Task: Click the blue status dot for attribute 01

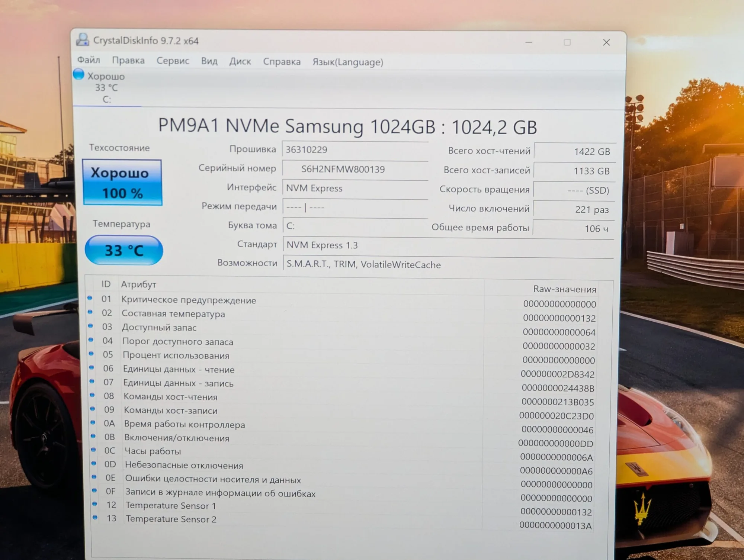Action: tap(90, 298)
